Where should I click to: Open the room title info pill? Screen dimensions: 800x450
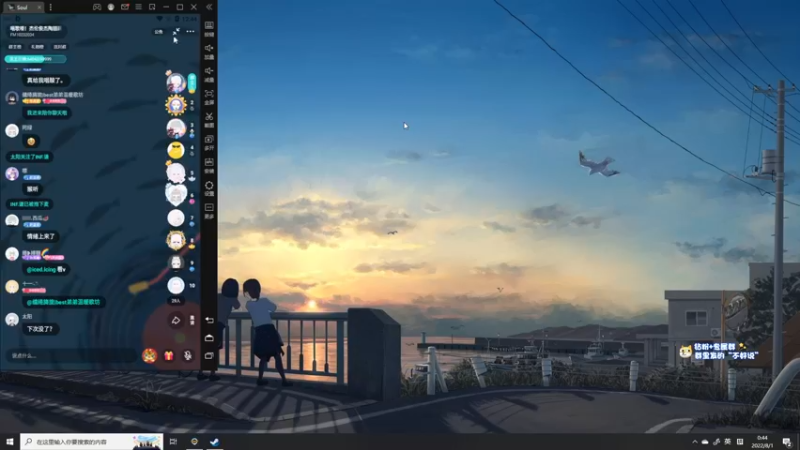pos(36,31)
